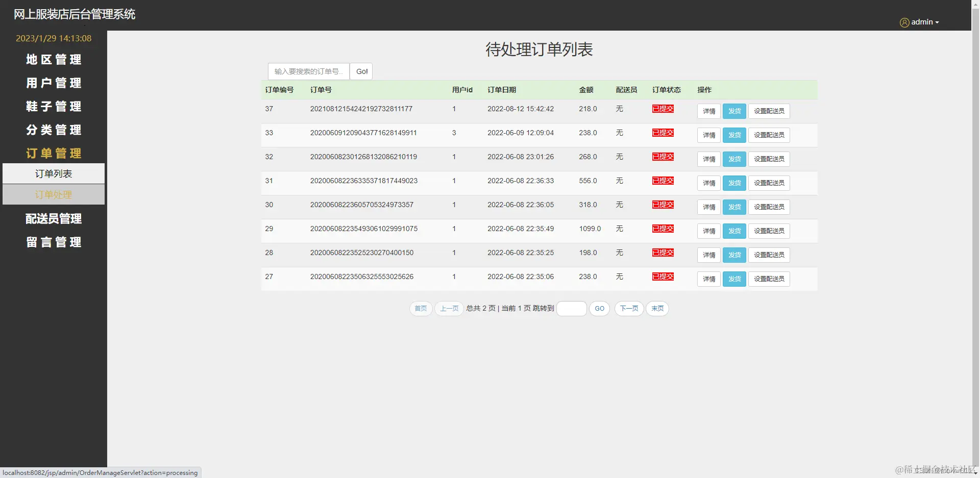Open 留言管理 in the sidebar
980x478 pixels.
(54, 242)
